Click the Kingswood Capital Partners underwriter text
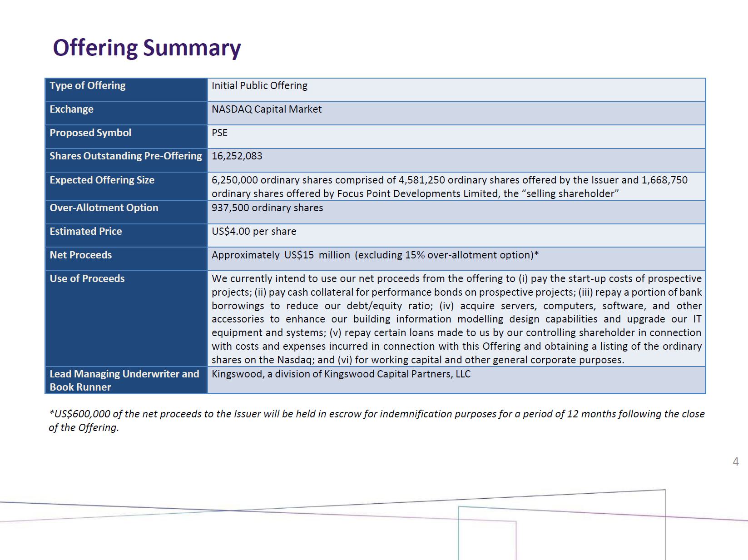The height and width of the screenshot is (560, 748). coord(341,374)
